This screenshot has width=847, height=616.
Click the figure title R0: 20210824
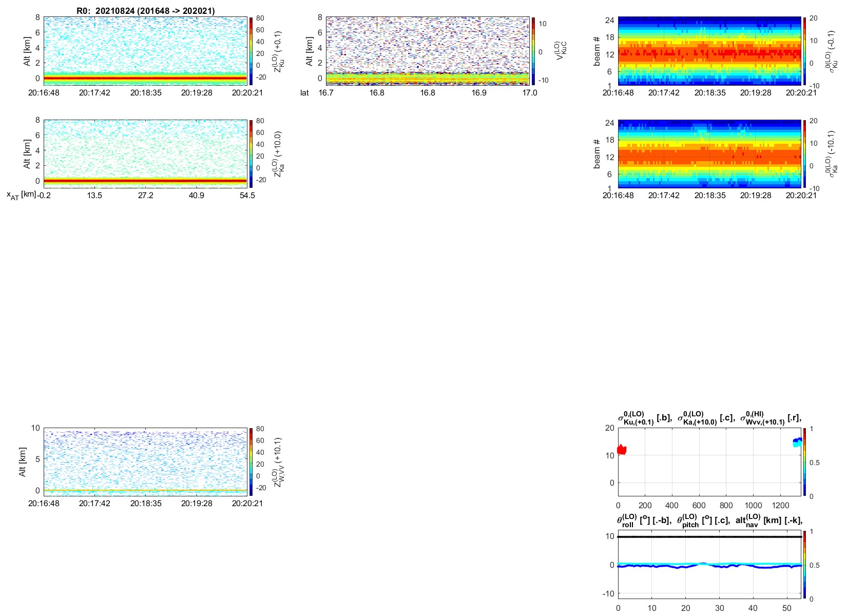pyautogui.click(x=145, y=11)
